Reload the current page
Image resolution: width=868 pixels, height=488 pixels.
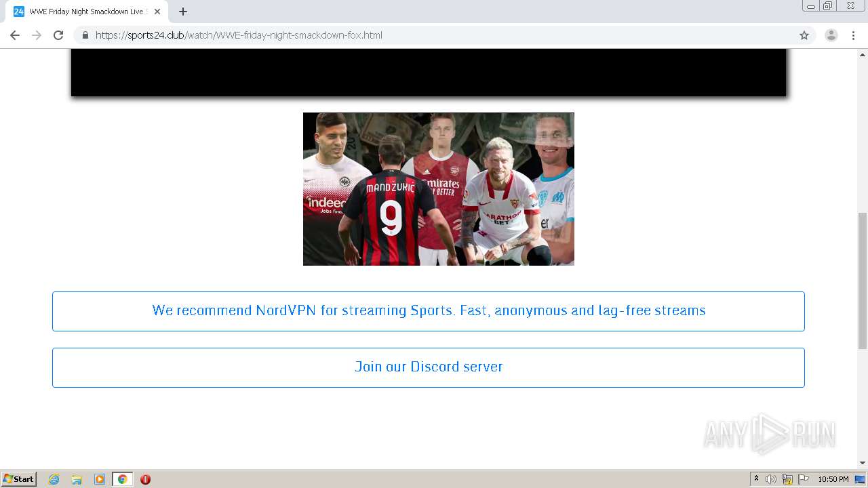point(58,35)
